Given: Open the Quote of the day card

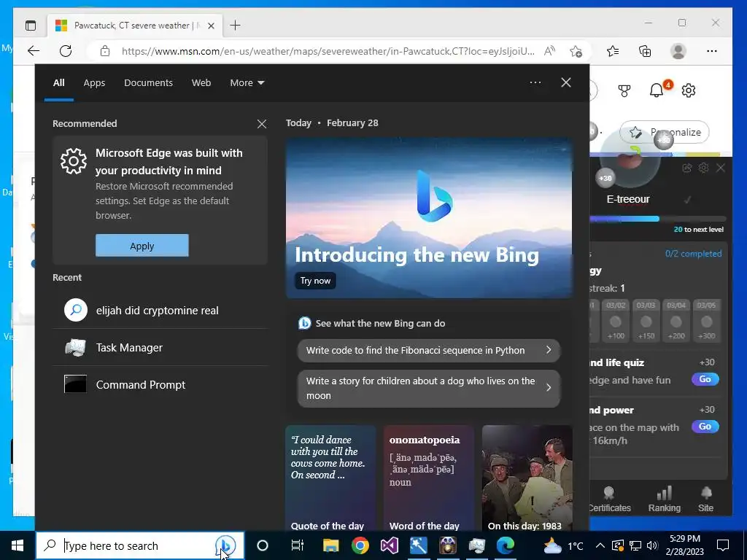Looking at the screenshot, I should (330, 478).
